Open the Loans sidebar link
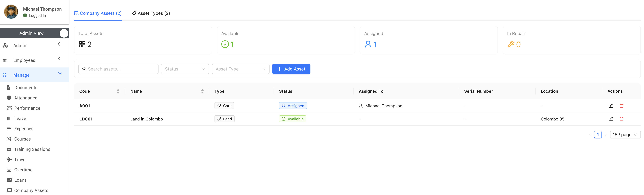The width and height of the screenshot is (644, 195). 20,180
